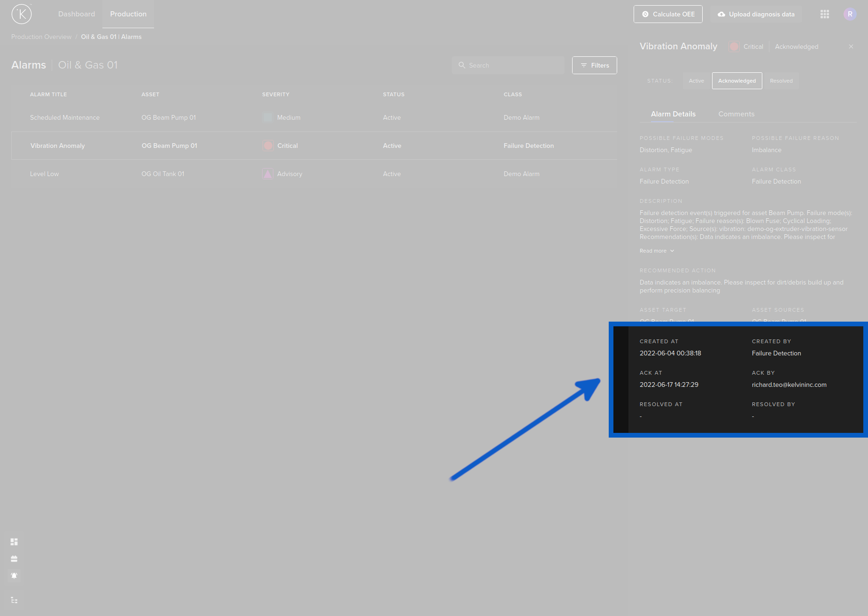Click Calculate OEE button
868x616 pixels.
tap(668, 14)
